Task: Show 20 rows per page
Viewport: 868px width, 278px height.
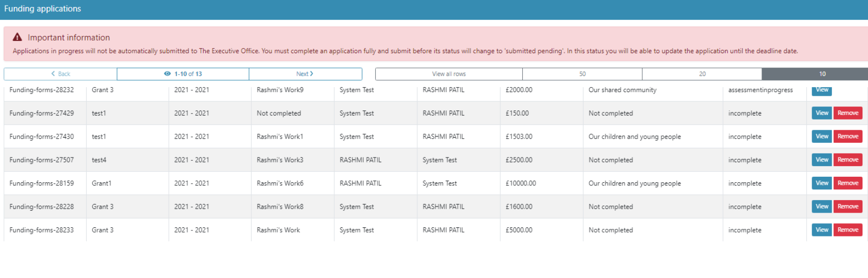Action: click(x=702, y=74)
